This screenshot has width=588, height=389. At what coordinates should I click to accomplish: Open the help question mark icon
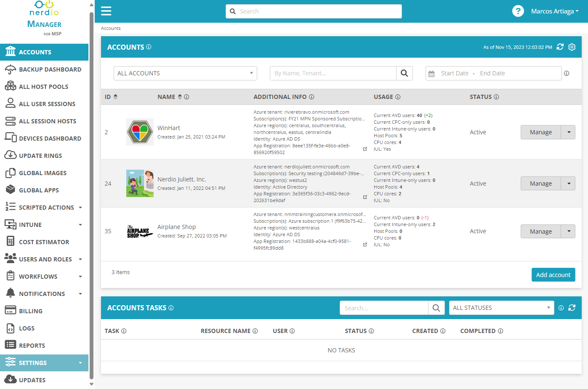tap(518, 11)
